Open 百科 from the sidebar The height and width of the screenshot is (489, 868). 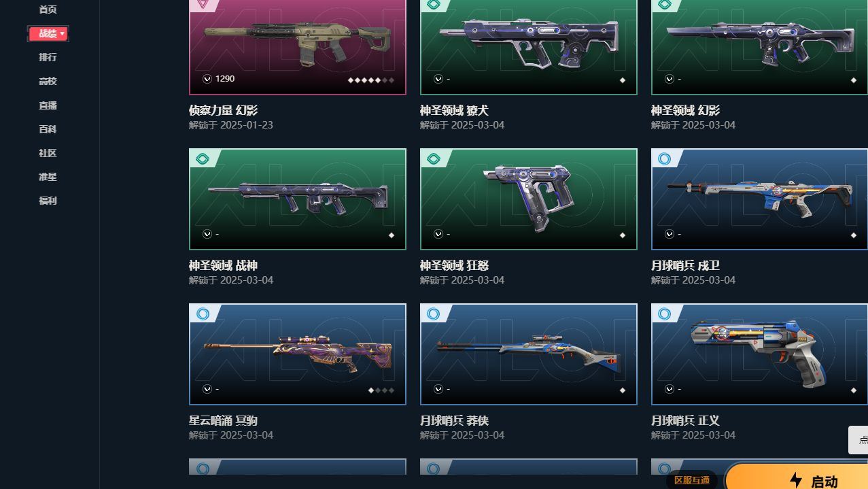coord(48,129)
